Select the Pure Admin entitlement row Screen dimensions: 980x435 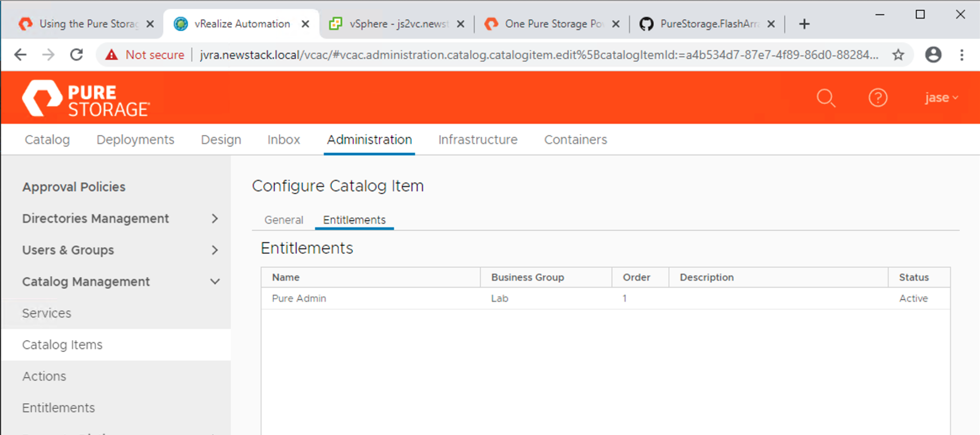(x=299, y=299)
